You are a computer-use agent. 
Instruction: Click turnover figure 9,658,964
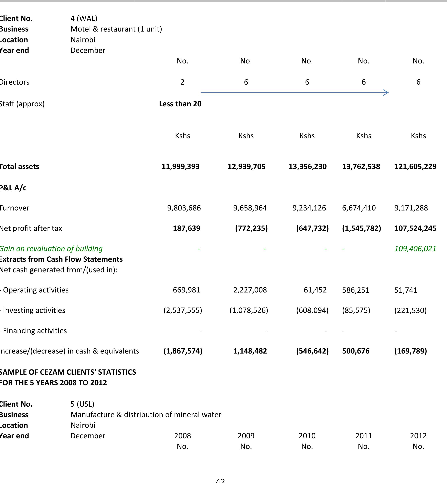pos(250,208)
